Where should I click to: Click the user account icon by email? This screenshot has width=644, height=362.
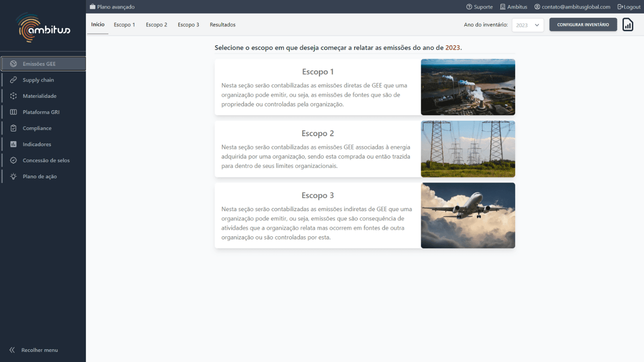pyautogui.click(x=537, y=7)
